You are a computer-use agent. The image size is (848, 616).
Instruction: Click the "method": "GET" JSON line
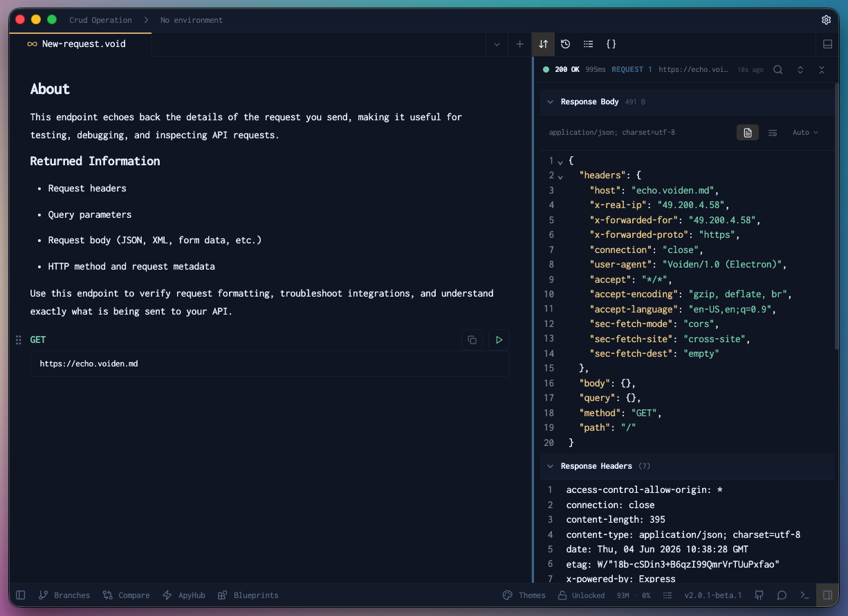click(x=620, y=413)
